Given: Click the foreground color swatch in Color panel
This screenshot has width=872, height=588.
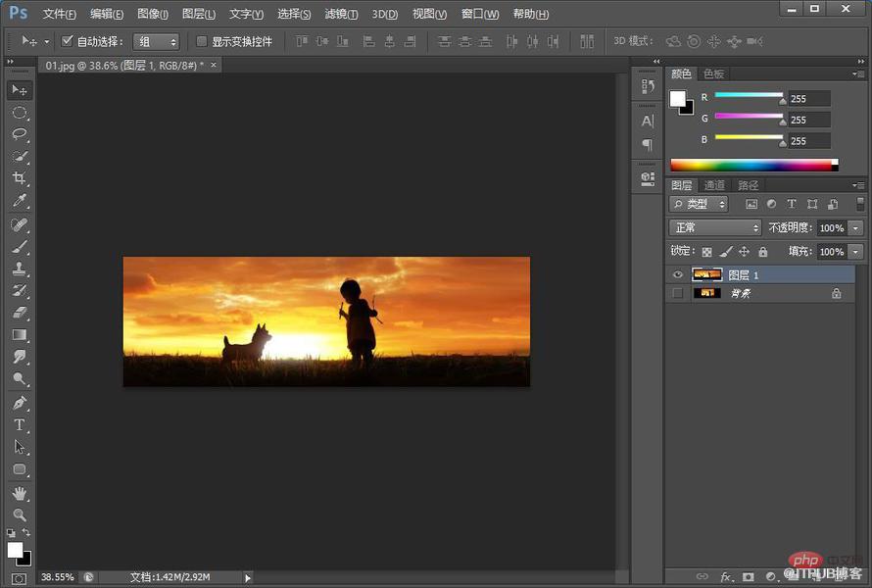Looking at the screenshot, I should pyautogui.click(x=677, y=98).
